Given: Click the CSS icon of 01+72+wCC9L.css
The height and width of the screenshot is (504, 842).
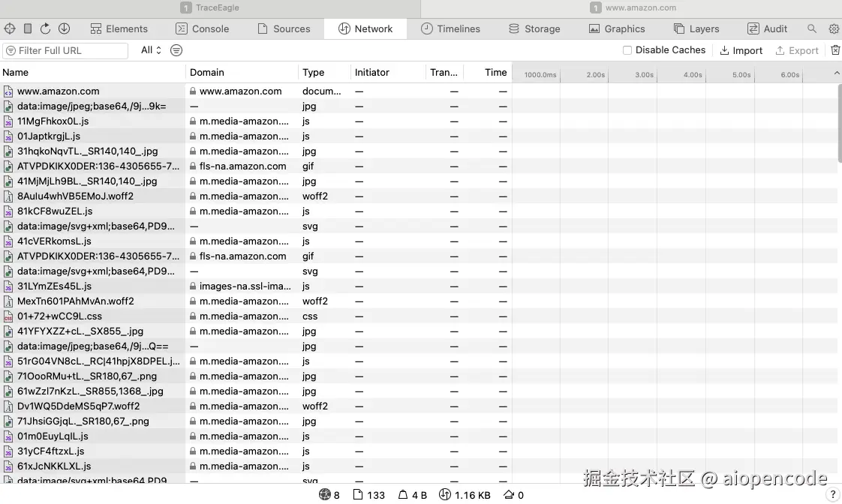Looking at the screenshot, I should (8, 316).
